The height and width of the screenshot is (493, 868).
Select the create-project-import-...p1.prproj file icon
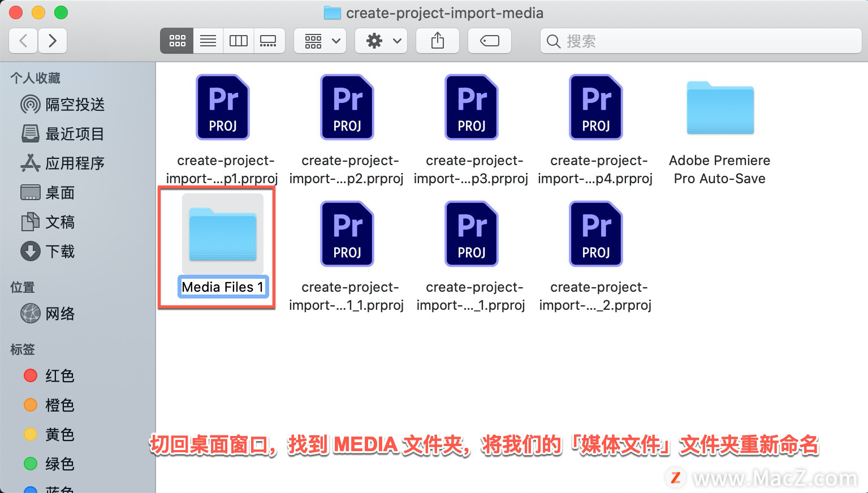pos(223,107)
